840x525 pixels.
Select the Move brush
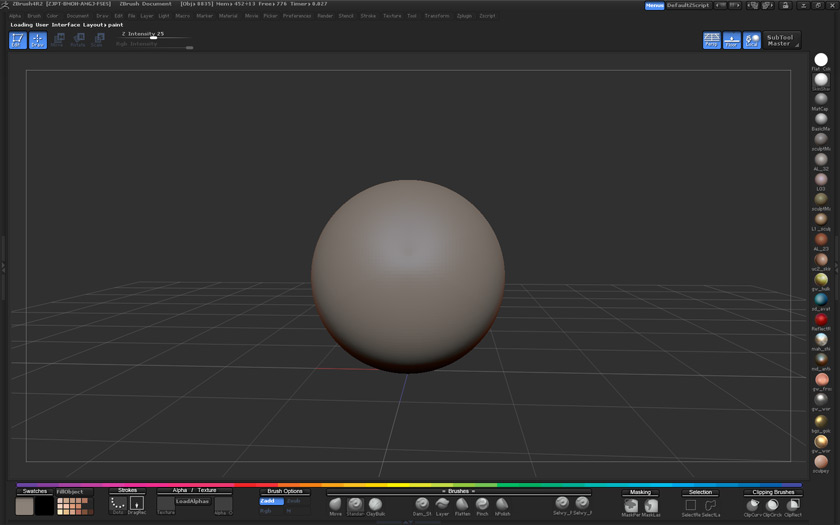click(x=336, y=504)
